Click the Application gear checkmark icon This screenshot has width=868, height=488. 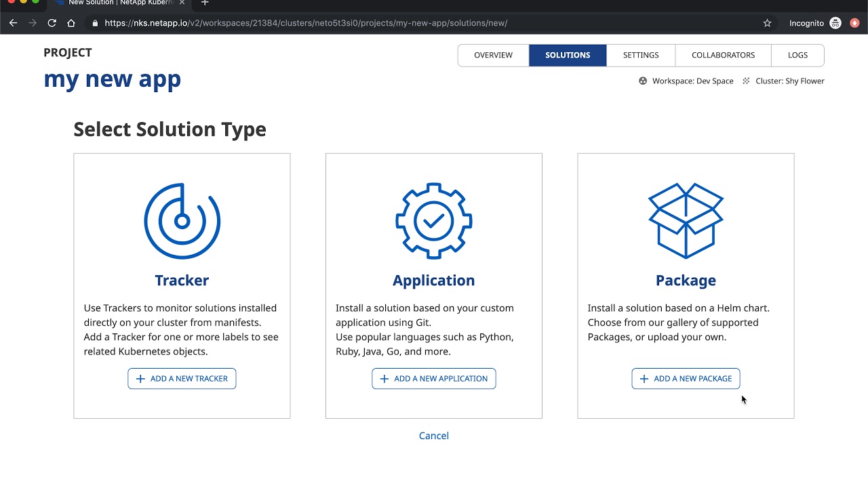coord(434,221)
